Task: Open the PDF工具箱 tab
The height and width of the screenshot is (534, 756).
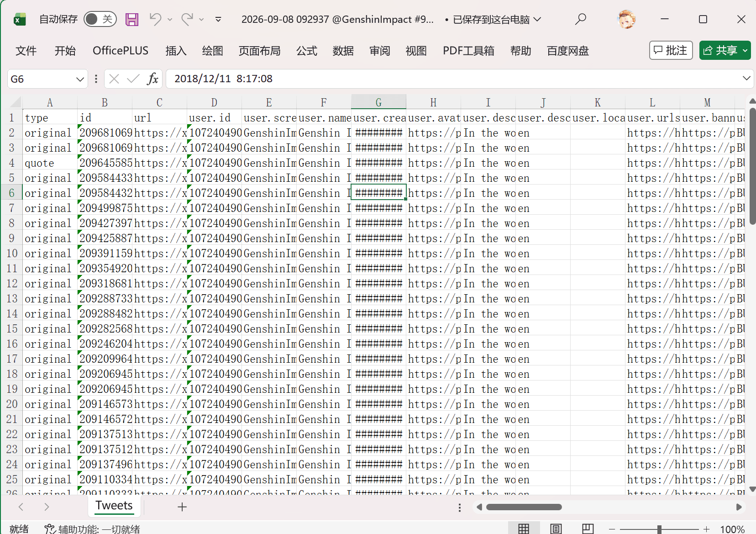Action: 468,51
